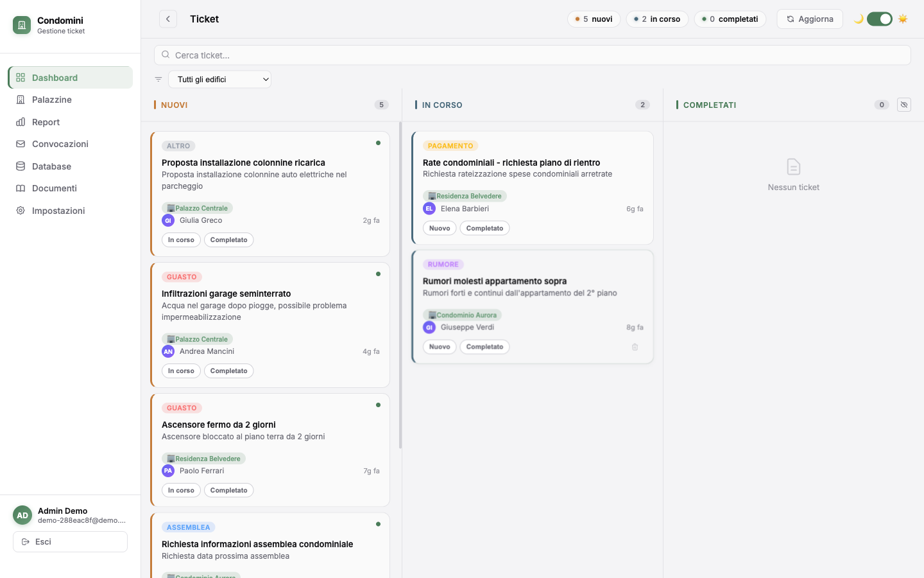Screen dimensions: 924x578
Task: Click the ASSEMBLEA category badge
Action: coord(189,527)
